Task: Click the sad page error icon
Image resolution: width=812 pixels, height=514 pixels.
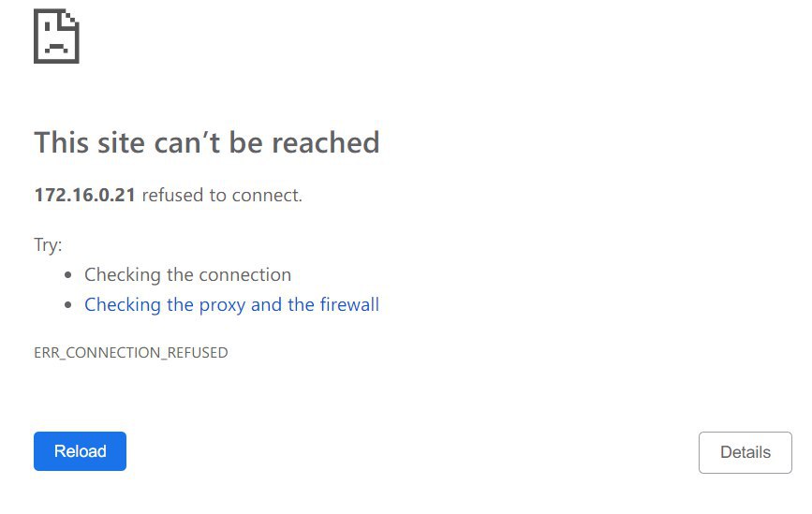Action: pos(56,37)
